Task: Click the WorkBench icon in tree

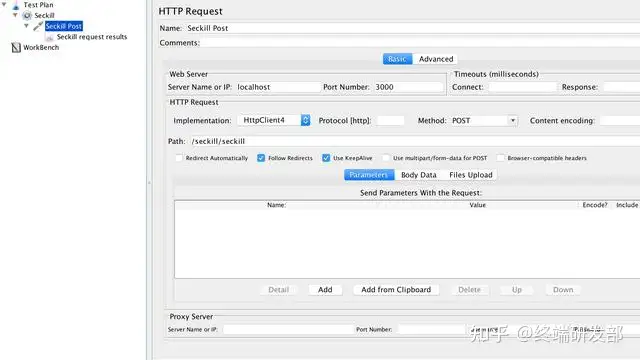Action: pyautogui.click(x=16, y=48)
